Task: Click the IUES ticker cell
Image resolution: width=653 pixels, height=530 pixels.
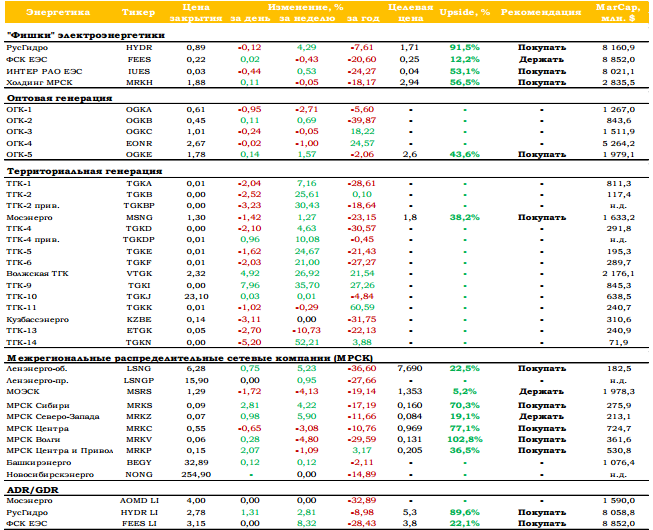Action: (139, 72)
